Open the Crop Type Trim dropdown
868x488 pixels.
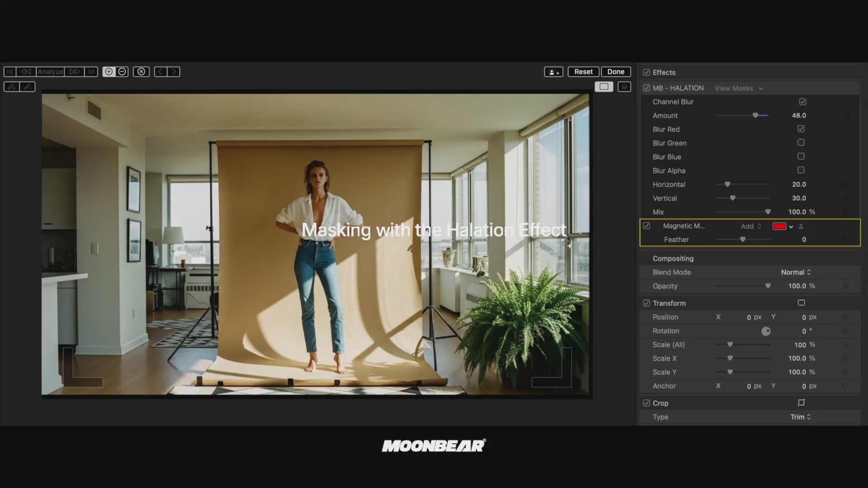[x=800, y=417]
